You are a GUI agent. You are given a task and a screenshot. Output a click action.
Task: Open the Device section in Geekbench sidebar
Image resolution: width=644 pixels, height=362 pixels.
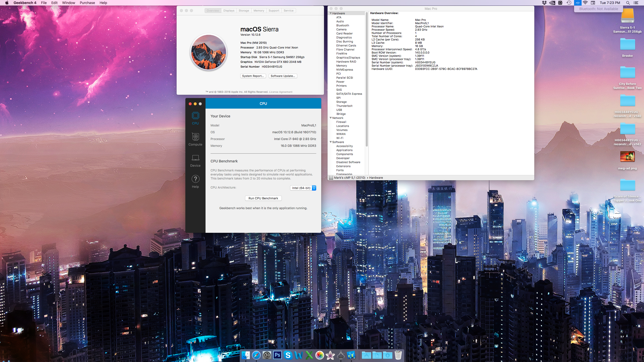[195, 160]
